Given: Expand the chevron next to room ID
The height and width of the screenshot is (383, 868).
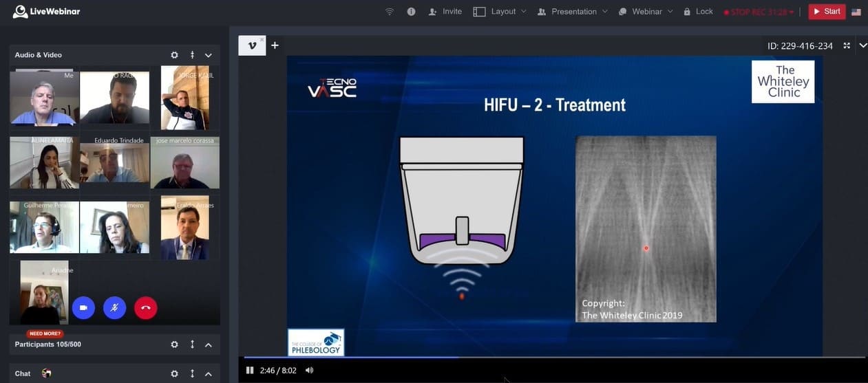Looking at the screenshot, I should coord(862,45).
